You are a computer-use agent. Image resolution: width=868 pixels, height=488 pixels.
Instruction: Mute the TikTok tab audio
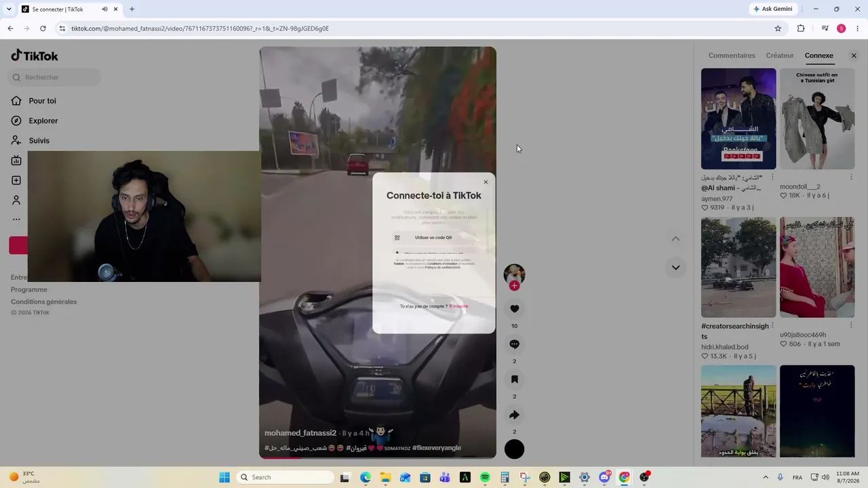104,9
